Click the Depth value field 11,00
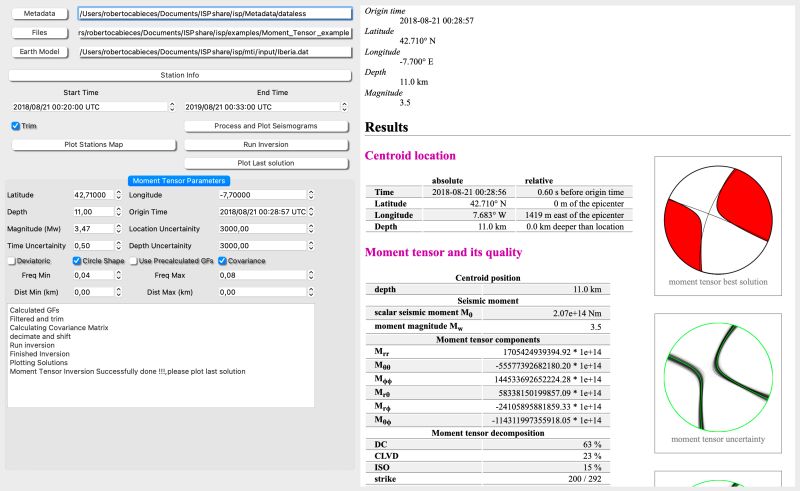The width and height of the screenshot is (800, 491). point(93,211)
